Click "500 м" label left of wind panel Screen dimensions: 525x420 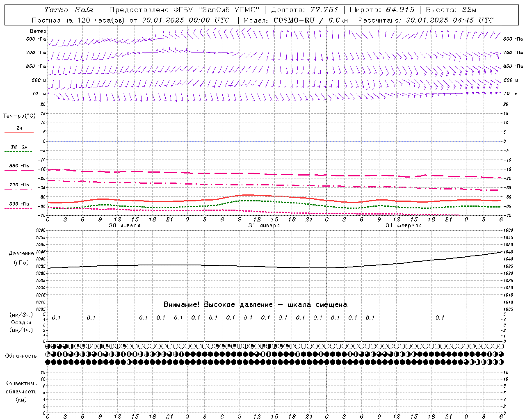pos(39,80)
